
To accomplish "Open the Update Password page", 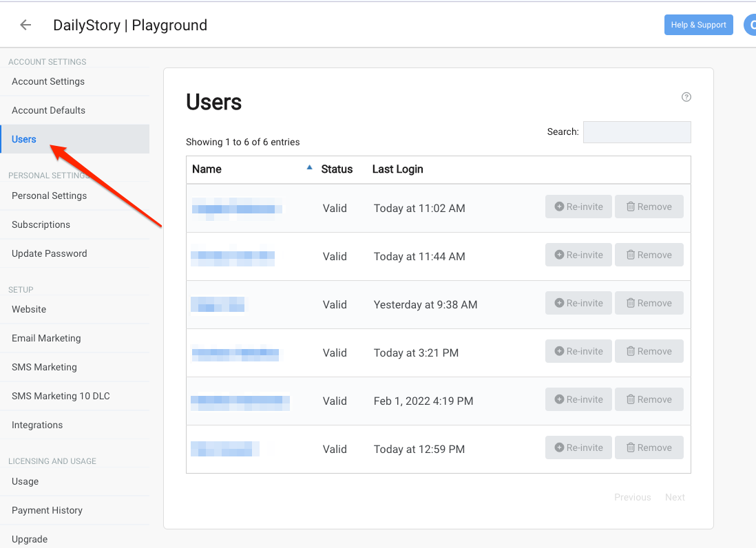I will coord(75,253).
